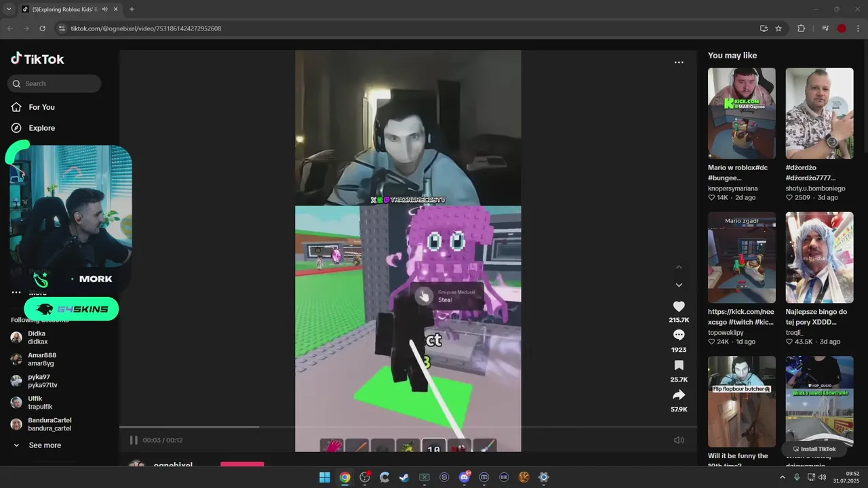The width and height of the screenshot is (868, 488).
Task: Click the 00:03 / 00:12 timestamp
Action: (x=163, y=440)
